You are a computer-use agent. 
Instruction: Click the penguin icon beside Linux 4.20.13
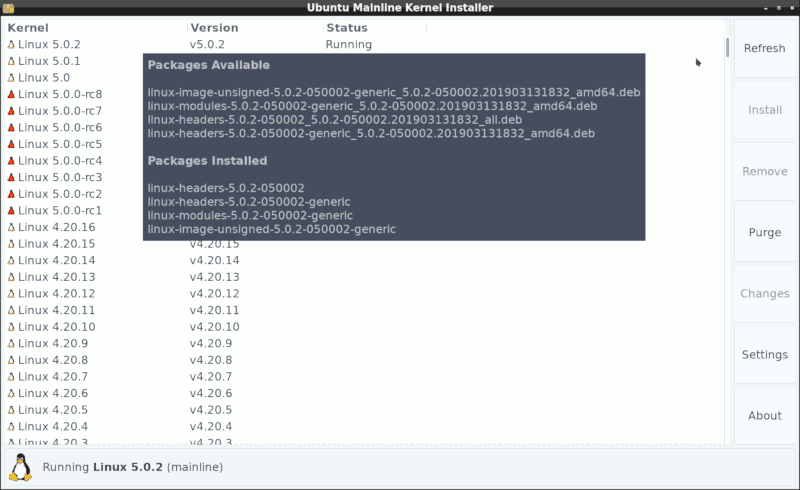pyautogui.click(x=11, y=277)
